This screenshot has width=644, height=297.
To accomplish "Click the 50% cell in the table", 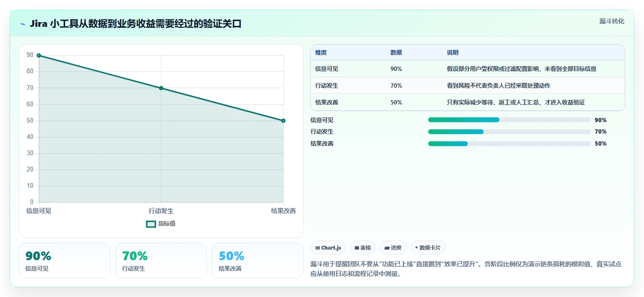I will click(x=396, y=103).
